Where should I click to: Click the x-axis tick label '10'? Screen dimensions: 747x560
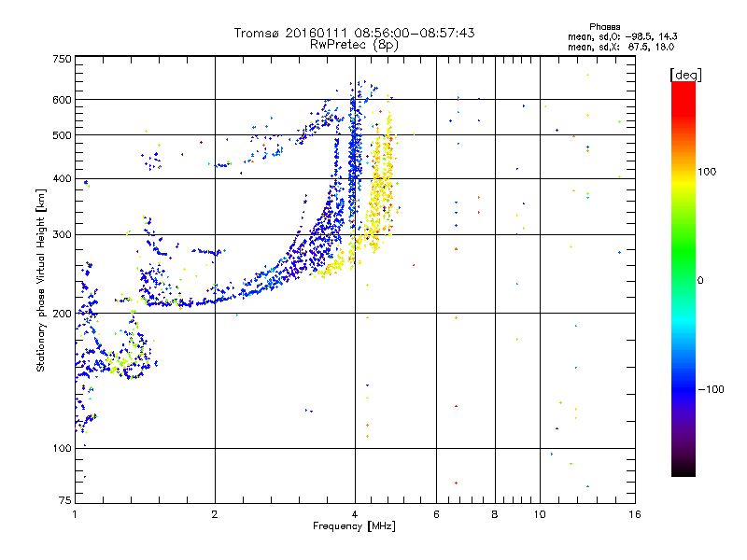[540, 514]
